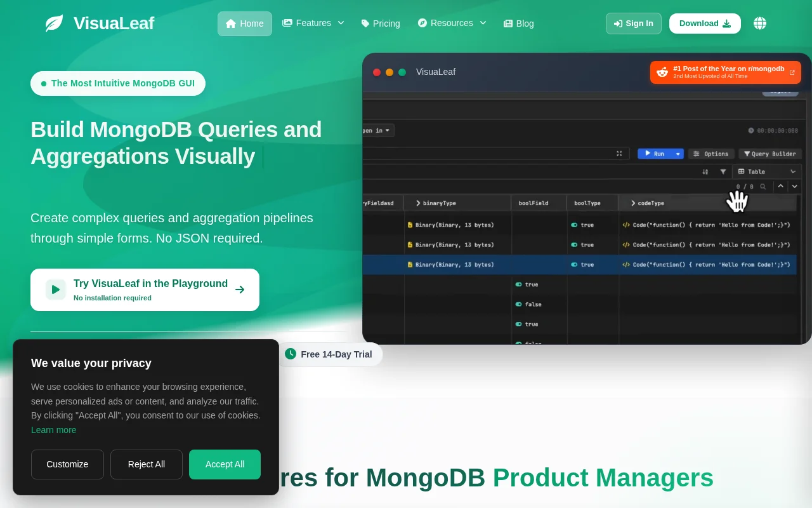The height and width of the screenshot is (508, 812).
Task: Click the filter funnel icon left of Table
Action: tap(723, 171)
